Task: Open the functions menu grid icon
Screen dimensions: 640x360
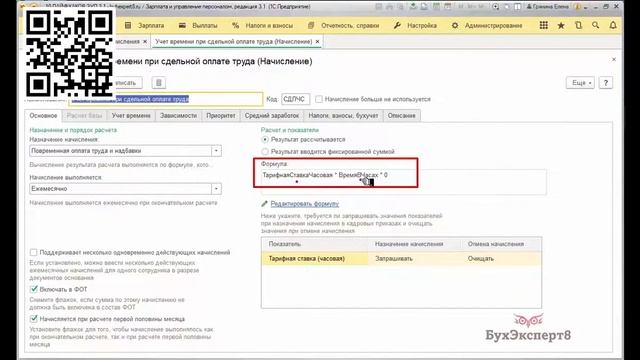Action: (x=543, y=25)
